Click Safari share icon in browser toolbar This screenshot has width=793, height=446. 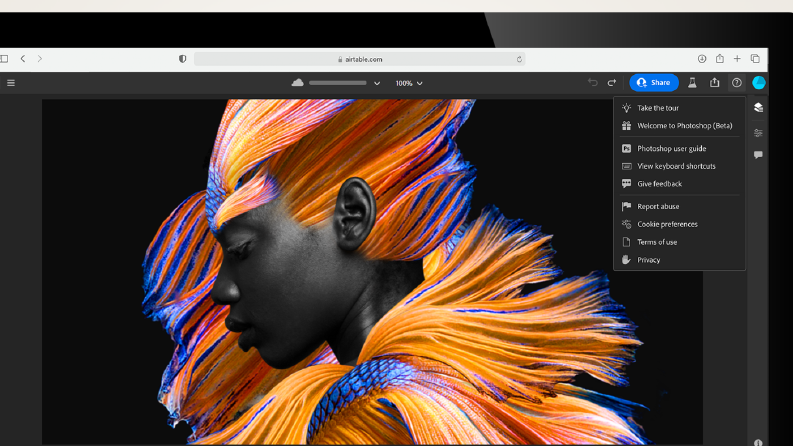[720, 59]
